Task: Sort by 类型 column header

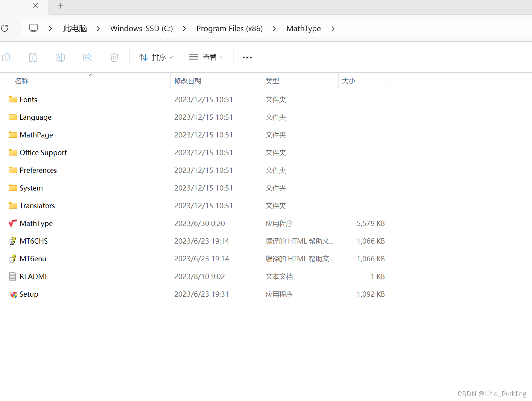Action: (x=272, y=81)
